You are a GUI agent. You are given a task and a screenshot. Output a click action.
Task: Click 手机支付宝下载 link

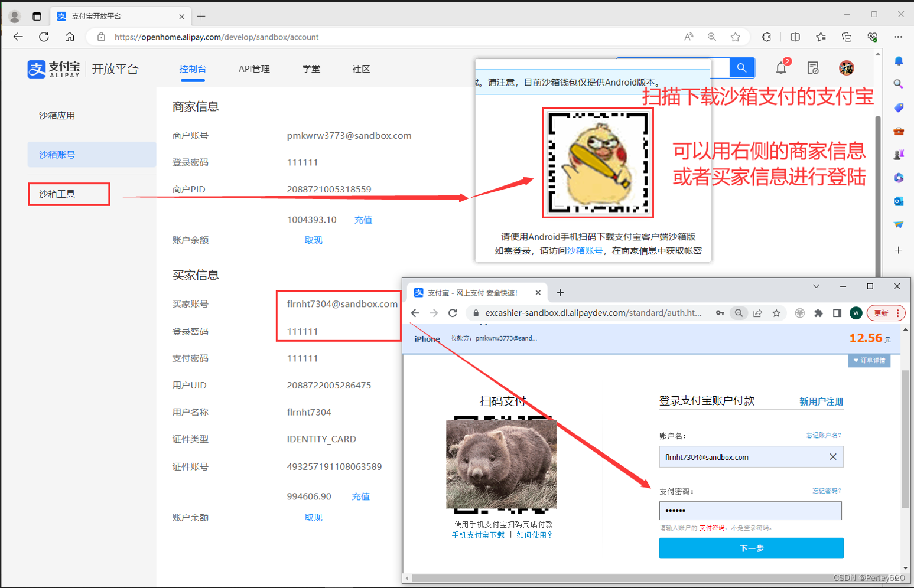coord(478,535)
